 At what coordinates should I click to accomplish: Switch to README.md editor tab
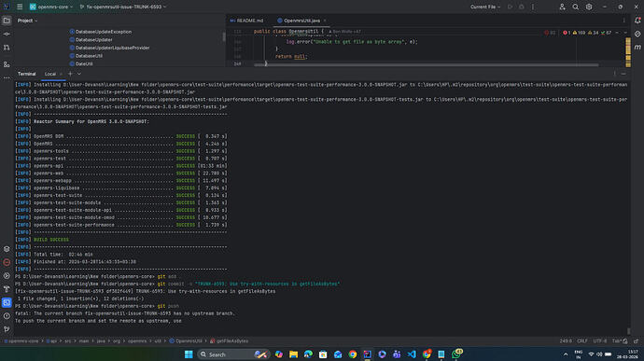(x=246, y=21)
